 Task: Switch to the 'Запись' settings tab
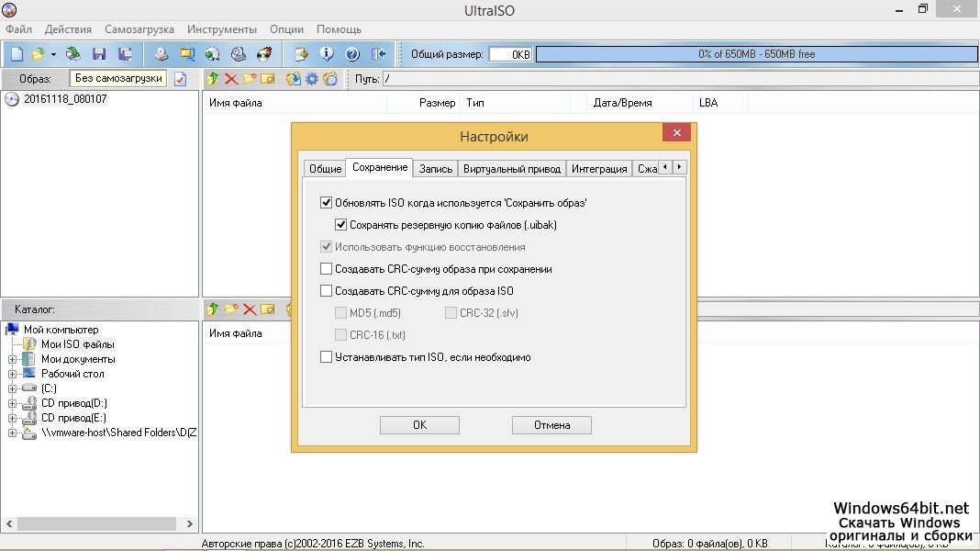pyautogui.click(x=436, y=169)
